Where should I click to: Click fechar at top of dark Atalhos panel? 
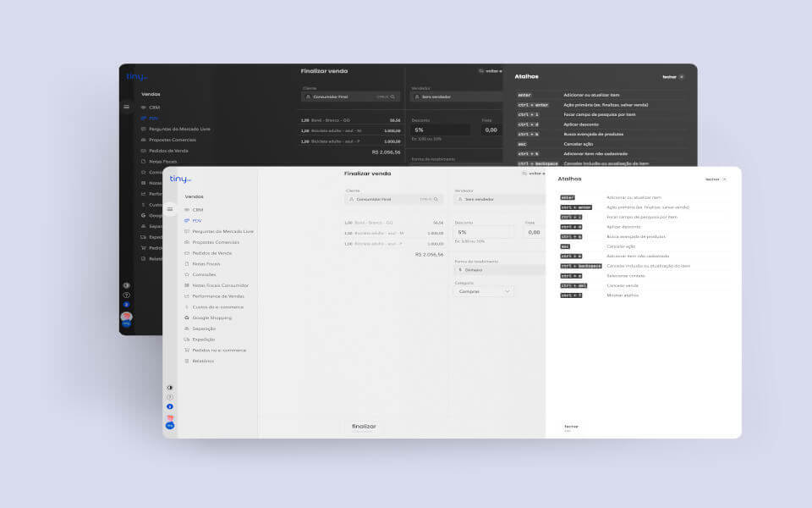(672, 77)
